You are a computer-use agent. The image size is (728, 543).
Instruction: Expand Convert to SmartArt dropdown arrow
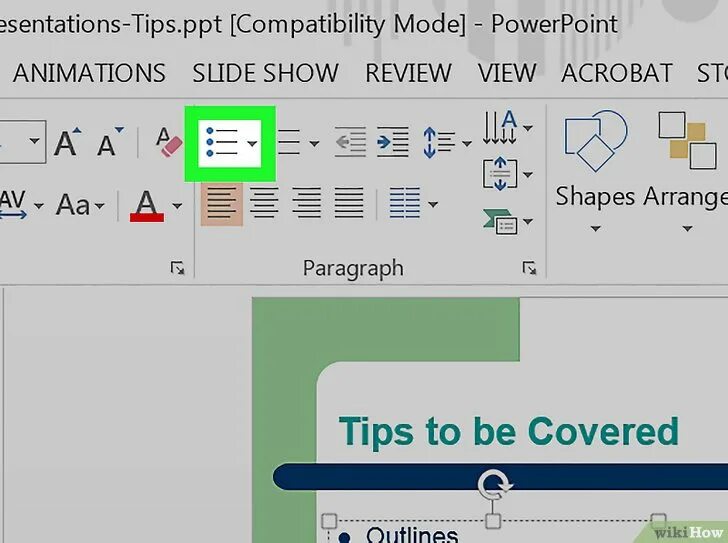(x=527, y=221)
